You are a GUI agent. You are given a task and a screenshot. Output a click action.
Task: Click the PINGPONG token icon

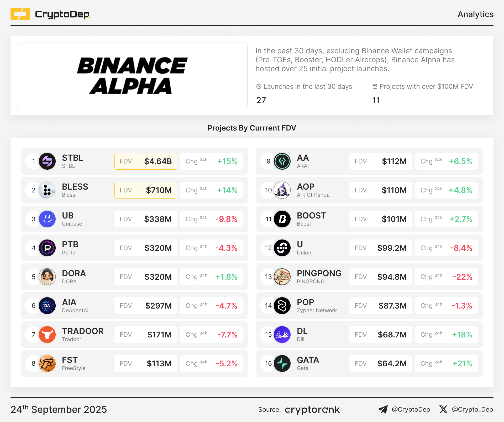click(x=282, y=277)
